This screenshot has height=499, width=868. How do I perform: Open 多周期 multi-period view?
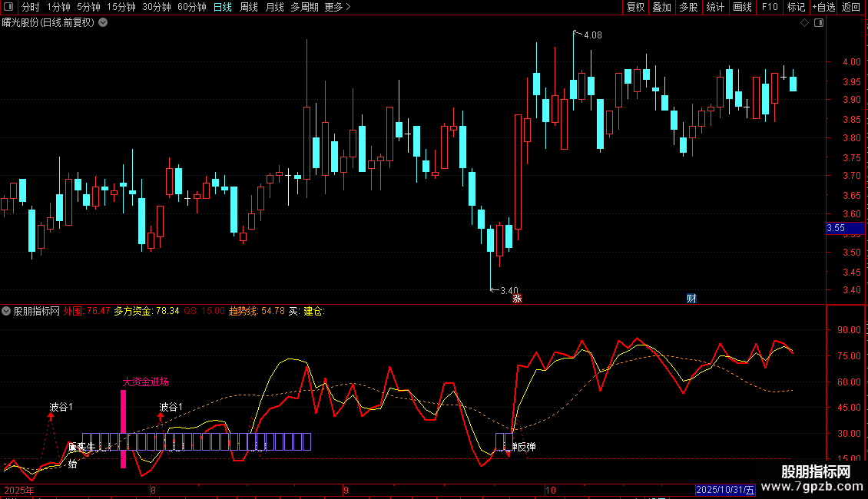coord(304,7)
